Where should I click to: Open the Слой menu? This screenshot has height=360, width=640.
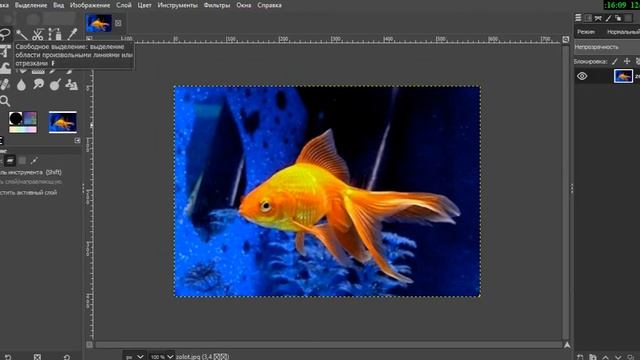coord(124,5)
